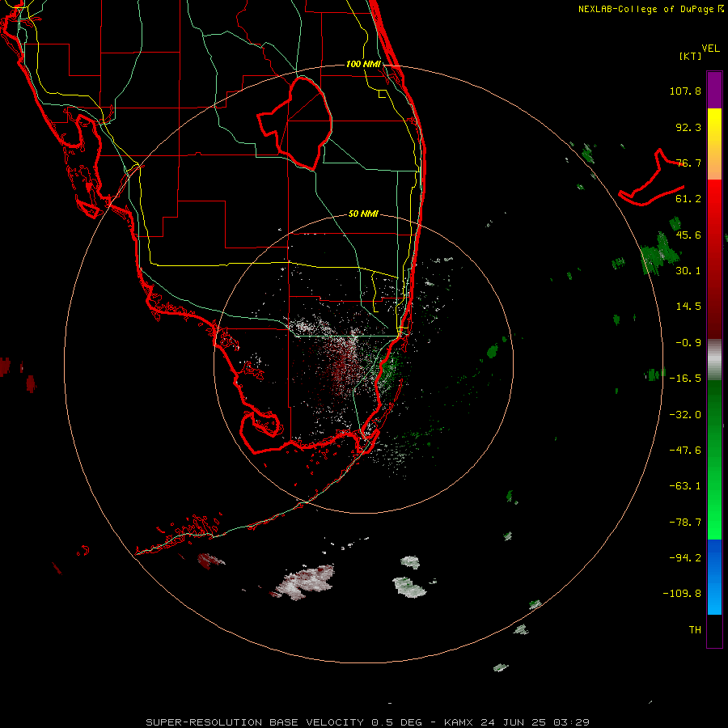Click the Super-Resolution Base Velocity footer caption
The width and height of the screenshot is (728, 728).
coord(368,722)
